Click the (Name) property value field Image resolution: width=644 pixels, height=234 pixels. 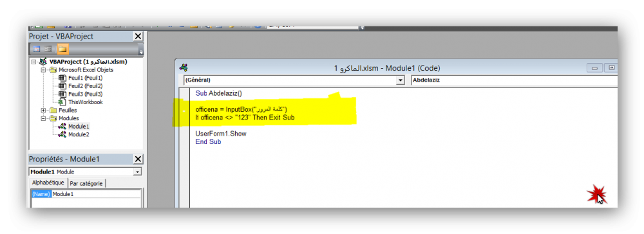point(96,194)
